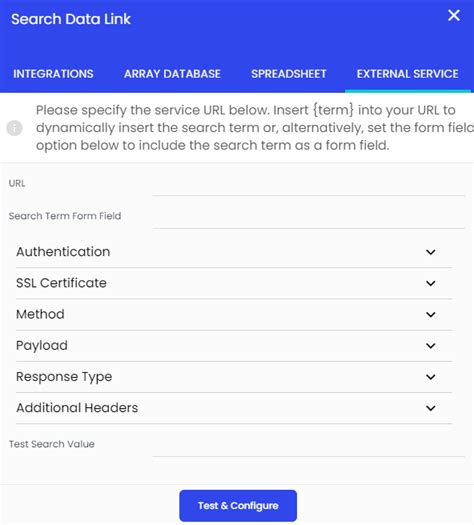The image size is (474, 525).
Task: Click the chevron icon for Payload
Action: click(431, 346)
